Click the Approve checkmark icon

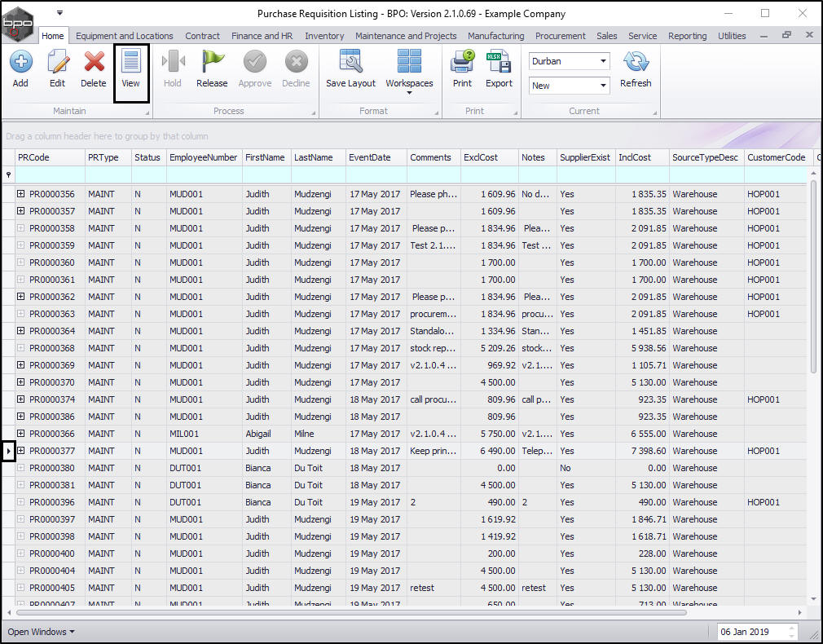[254, 62]
